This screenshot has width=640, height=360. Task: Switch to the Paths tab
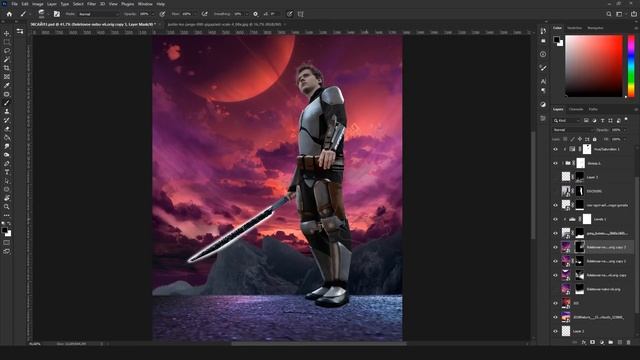pyautogui.click(x=593, y=109)
